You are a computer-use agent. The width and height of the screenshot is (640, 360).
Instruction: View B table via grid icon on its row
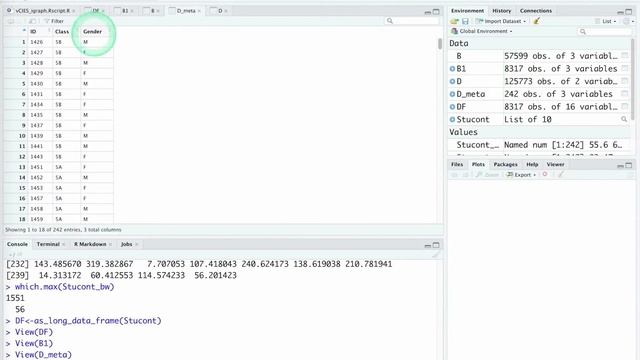(x=624, y=56)
